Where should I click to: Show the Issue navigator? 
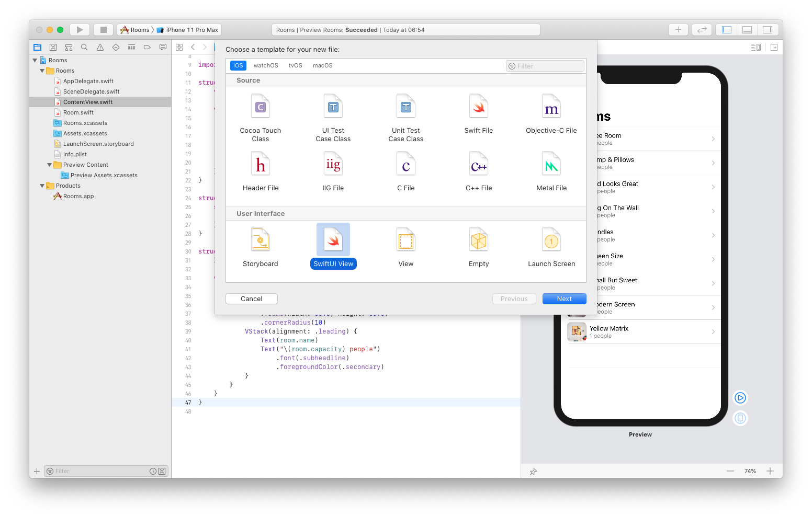point(100,47)
